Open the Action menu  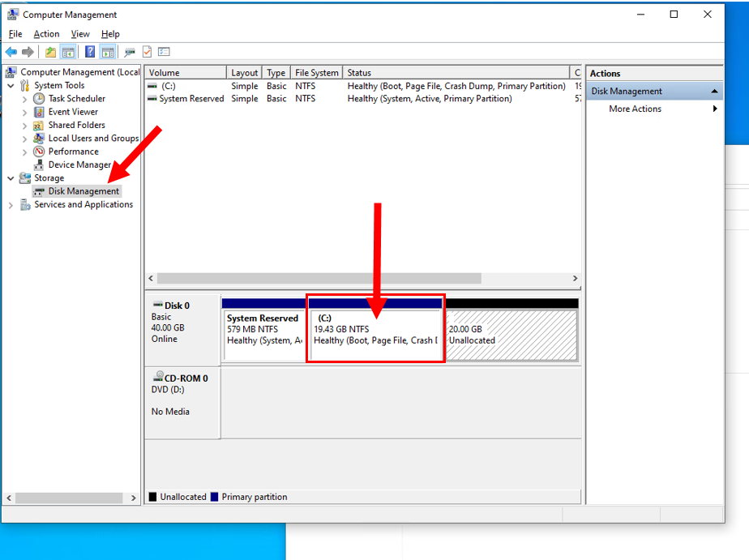point(46,34)
